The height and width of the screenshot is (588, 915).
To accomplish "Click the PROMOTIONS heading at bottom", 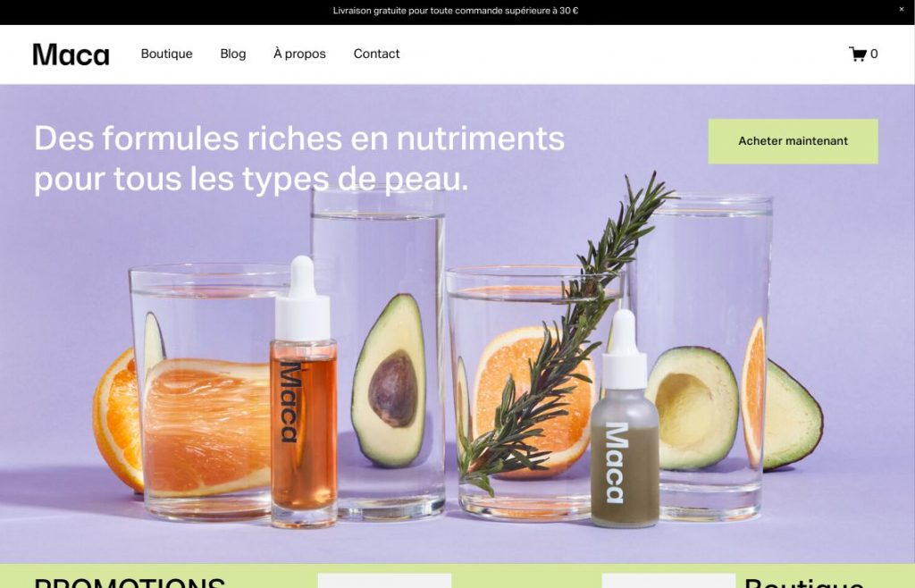I will tap(130, 582).
